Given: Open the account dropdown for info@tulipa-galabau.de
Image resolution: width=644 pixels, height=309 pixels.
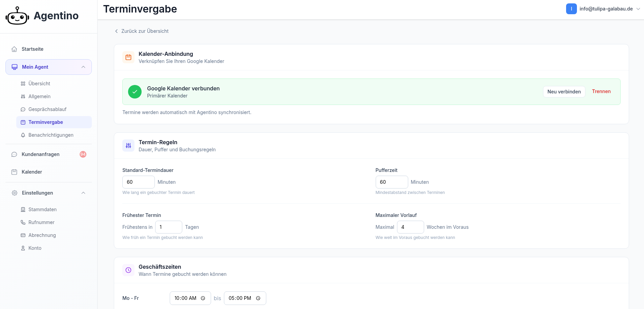Looking at the screenshot, I should (638, 9).
